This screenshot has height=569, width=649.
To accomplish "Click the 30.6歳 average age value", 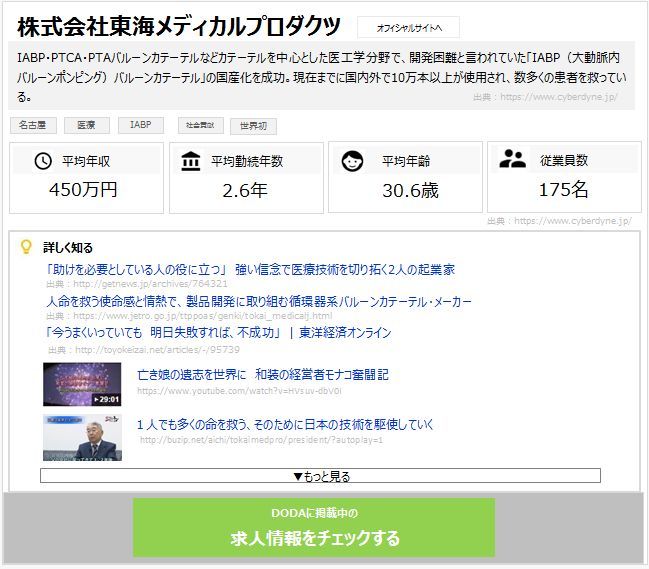I will click(410, 191).
